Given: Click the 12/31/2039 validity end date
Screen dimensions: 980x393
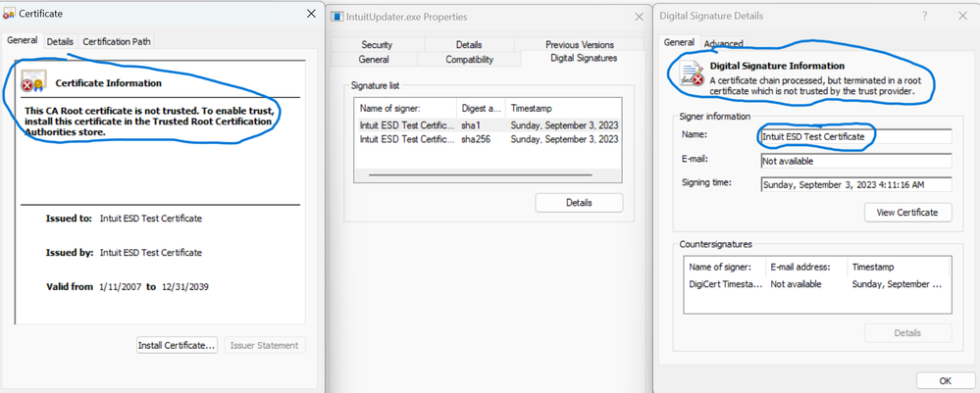Looking at the screenshot, I should click(185, 287).
